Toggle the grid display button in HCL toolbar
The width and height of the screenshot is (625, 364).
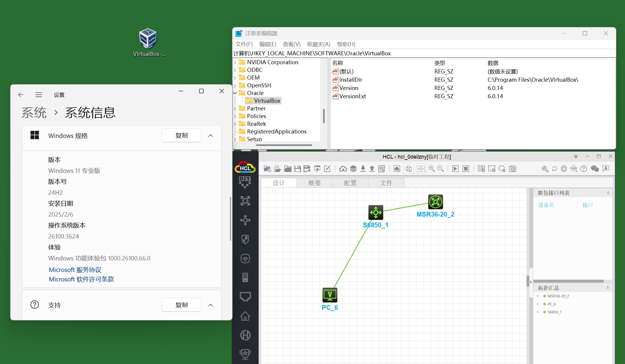(x=421, y=169)
